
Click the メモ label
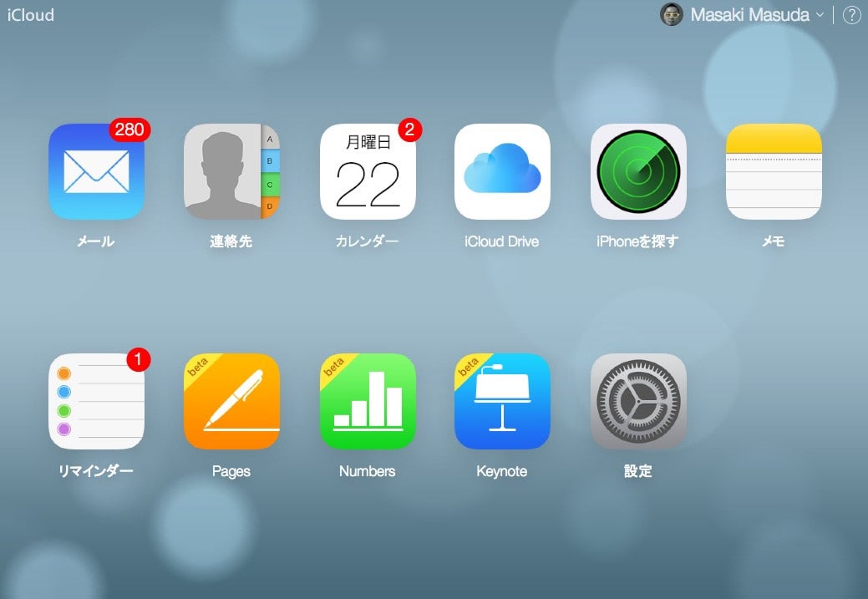tap(774, 241)
